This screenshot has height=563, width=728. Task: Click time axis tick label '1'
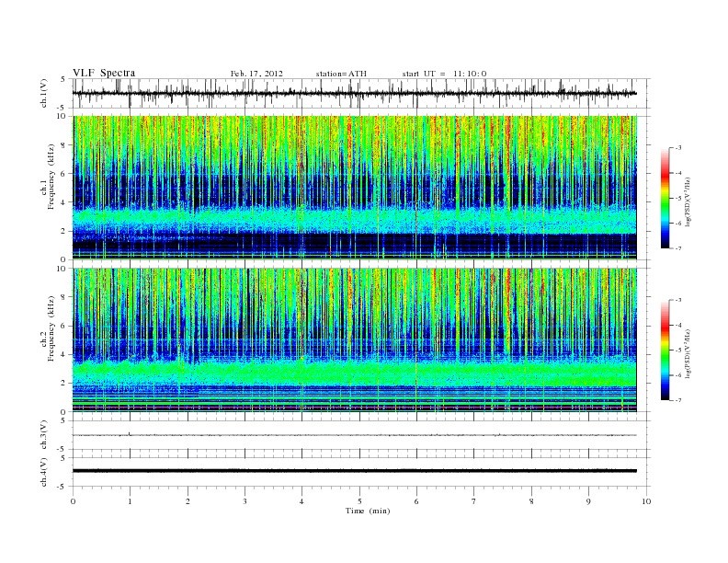point(130,501)
